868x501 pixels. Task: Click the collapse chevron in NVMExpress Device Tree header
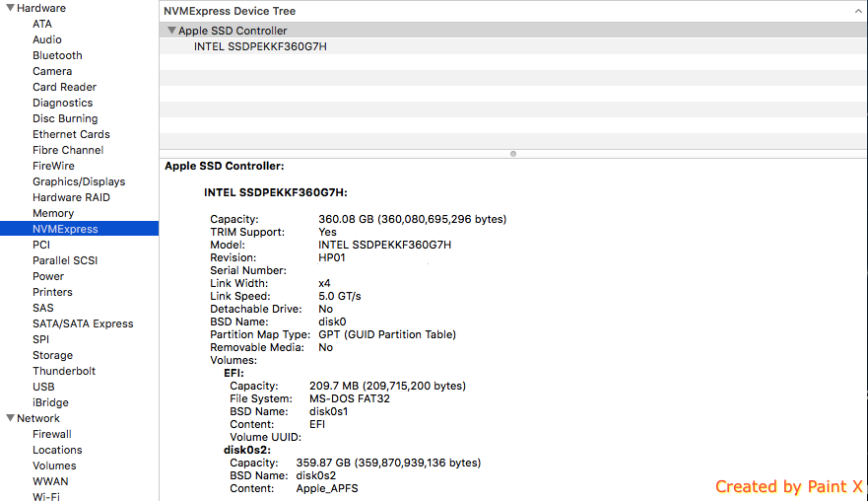pyautogui.click(x=858, y=11)
